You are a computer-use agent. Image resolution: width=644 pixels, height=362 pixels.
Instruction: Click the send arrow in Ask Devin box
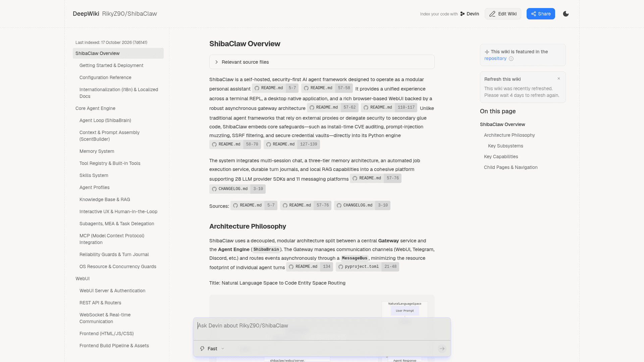(442, 349)
